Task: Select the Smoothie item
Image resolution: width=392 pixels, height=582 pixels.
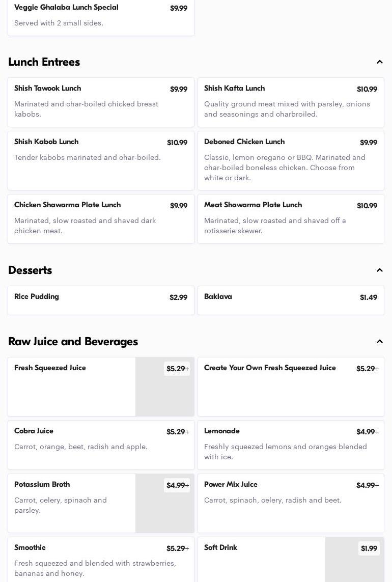Action: pyautogui.click(x=101, y=559)
